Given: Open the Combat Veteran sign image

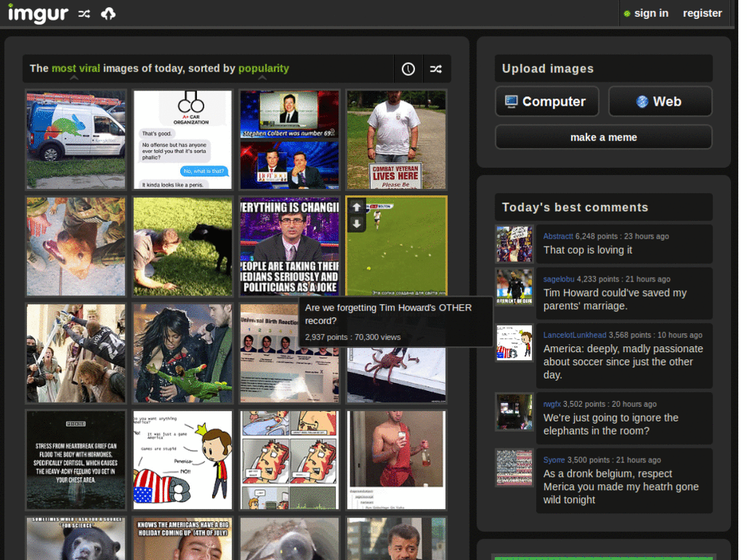Looking at the screenshot, I should click(x=396, y=139).
